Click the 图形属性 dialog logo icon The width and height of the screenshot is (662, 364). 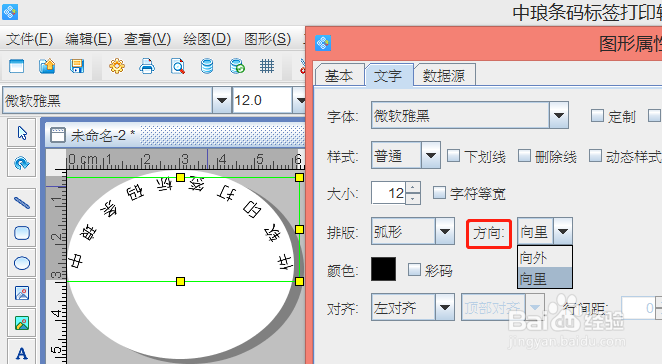click(323, 43)
